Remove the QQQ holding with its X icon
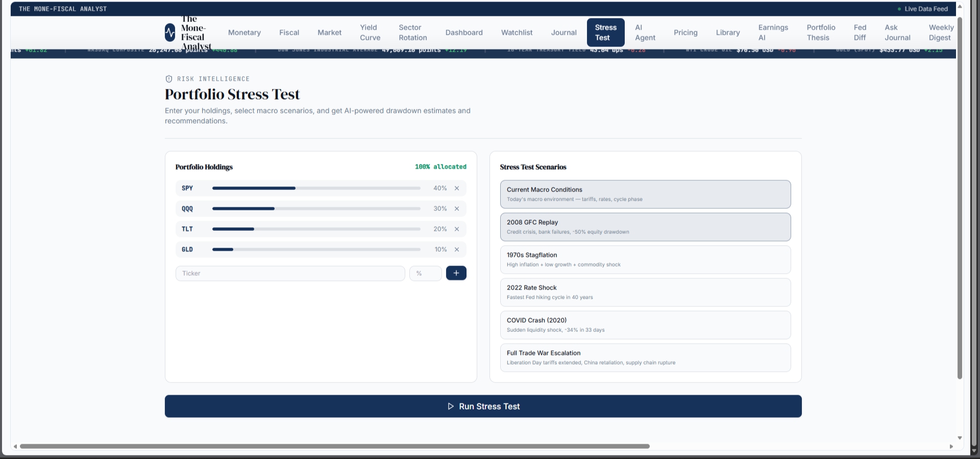Screen dimensions: 980x459 point(457,209)
